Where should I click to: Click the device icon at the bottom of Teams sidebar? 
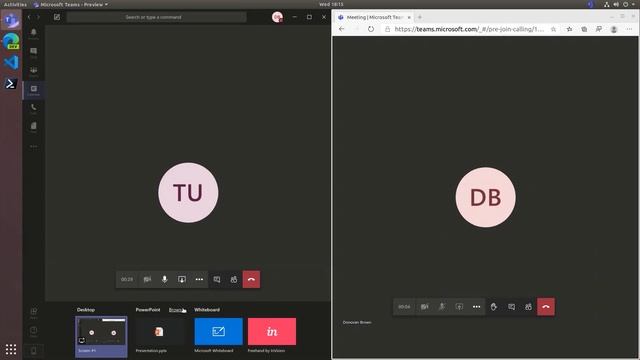[33, 350]
